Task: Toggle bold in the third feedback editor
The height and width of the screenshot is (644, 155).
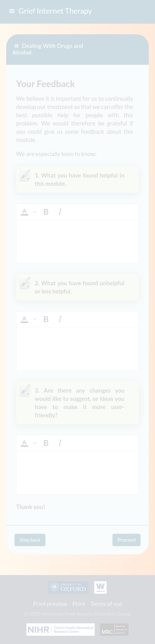Action: (x=46, y=443)
